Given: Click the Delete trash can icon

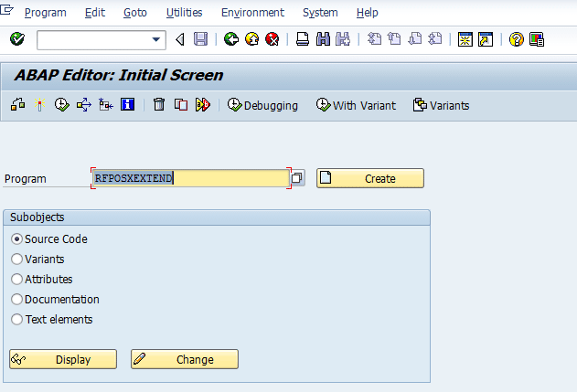Looking at the screenshot, I should (159, 105).
